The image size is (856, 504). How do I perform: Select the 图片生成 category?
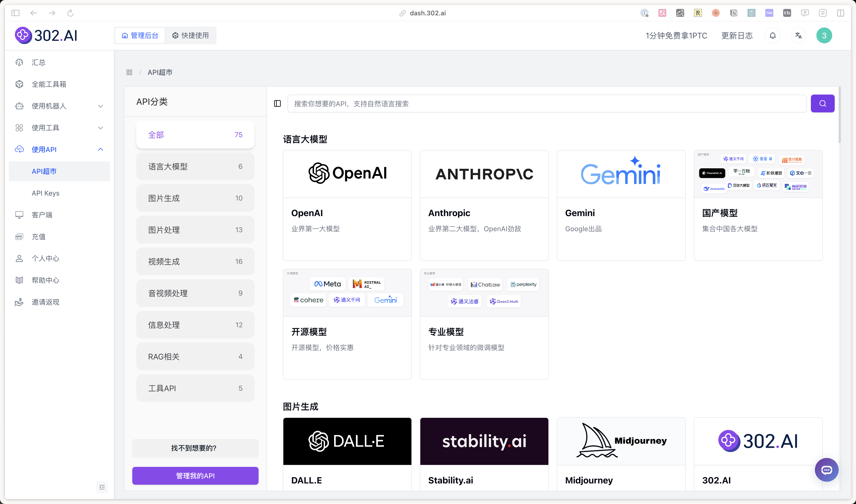pyautogui.click(x=195, y=198)
